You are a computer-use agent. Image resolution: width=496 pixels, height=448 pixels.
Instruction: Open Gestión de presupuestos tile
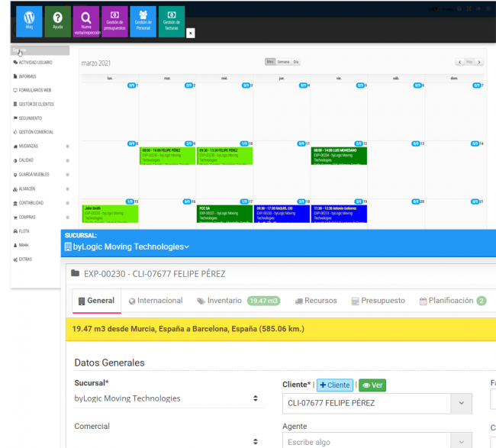pos(114,21)
